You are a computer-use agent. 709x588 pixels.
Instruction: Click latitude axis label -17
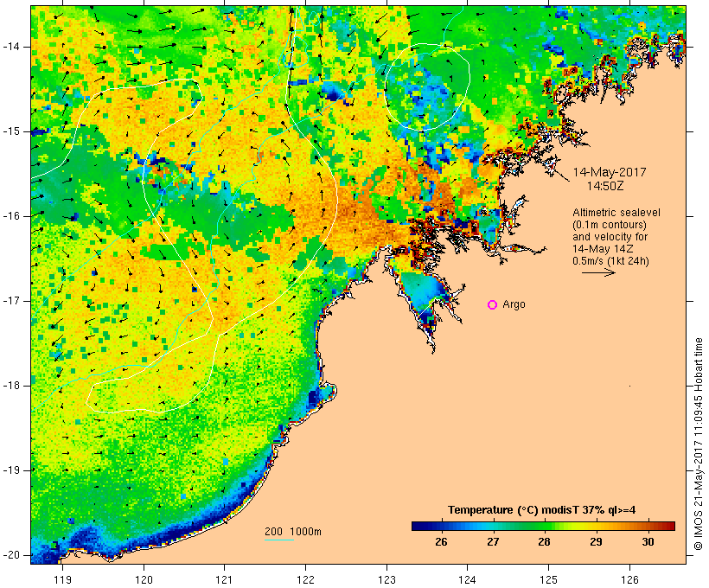[11, 301]
